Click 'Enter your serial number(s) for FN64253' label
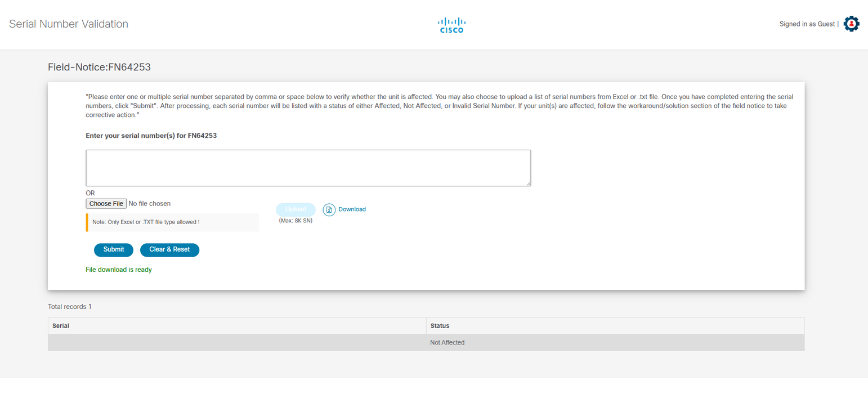The image size is (868, 394). click(151, 136)
